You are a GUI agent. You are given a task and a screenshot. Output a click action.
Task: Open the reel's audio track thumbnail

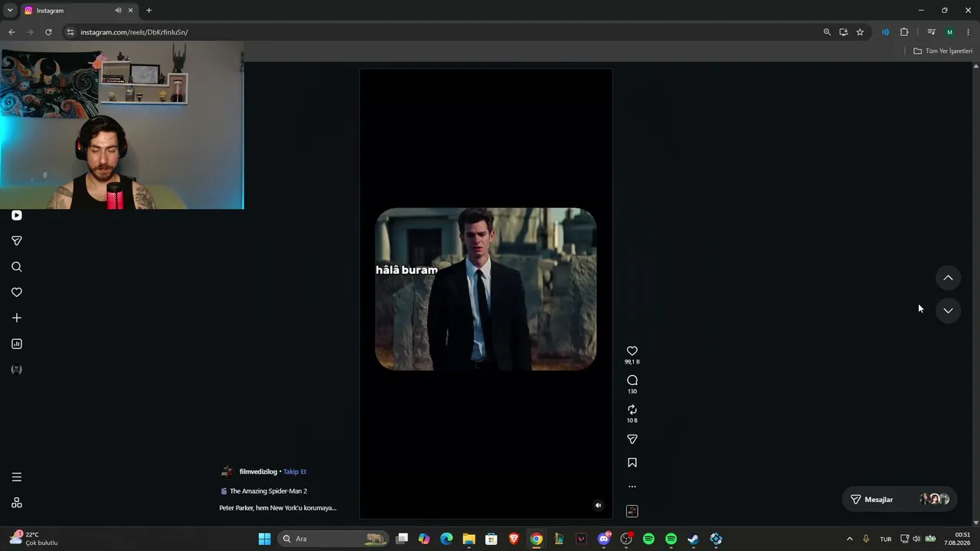pos(632,511)
